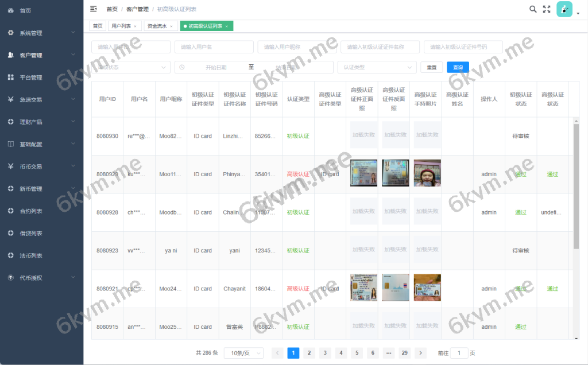Open the 认证类型 dropdown
The height and width of the screenshot is (365, 588).
[377, 67]
